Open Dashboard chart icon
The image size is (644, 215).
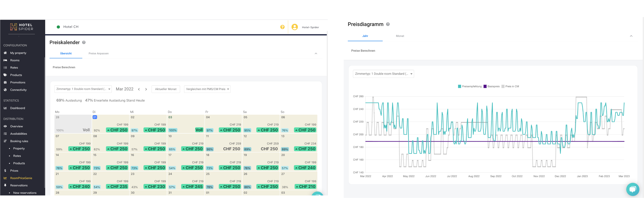point(5,108)
